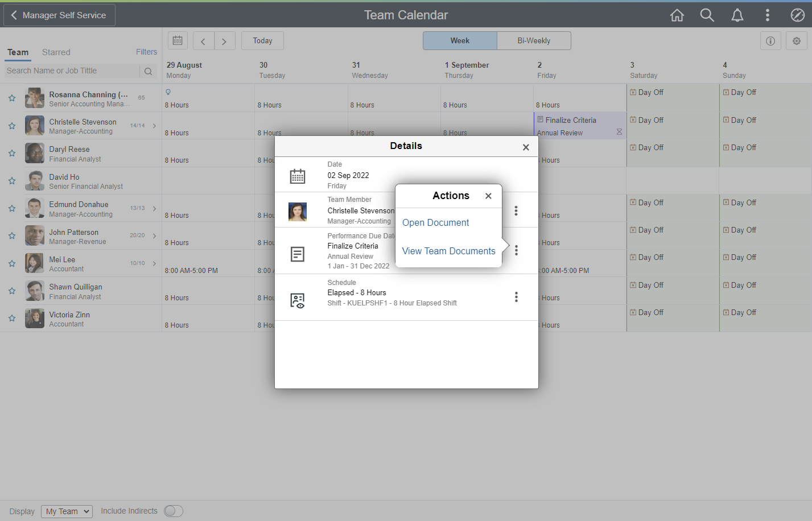Navigate home using the Home icon
The width and height of the screenshot is (812, 521).
pos(677,15)
